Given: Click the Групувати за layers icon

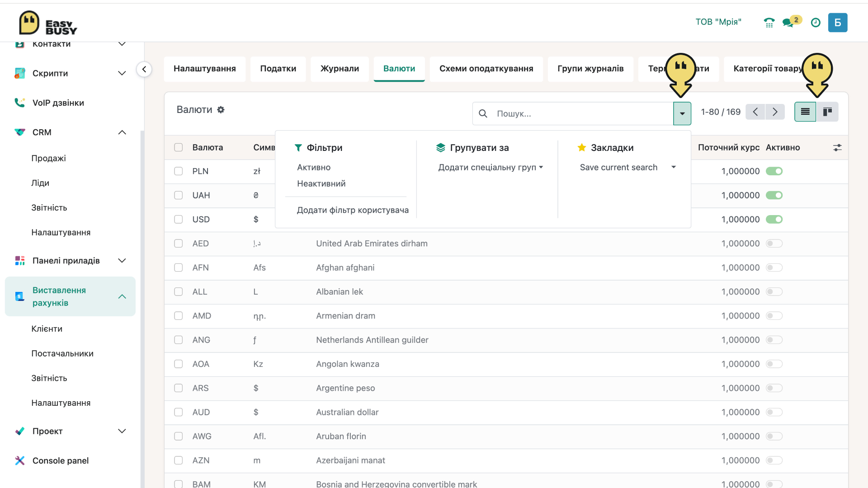Looking at the screenshot, I should (x=441, y=148).
